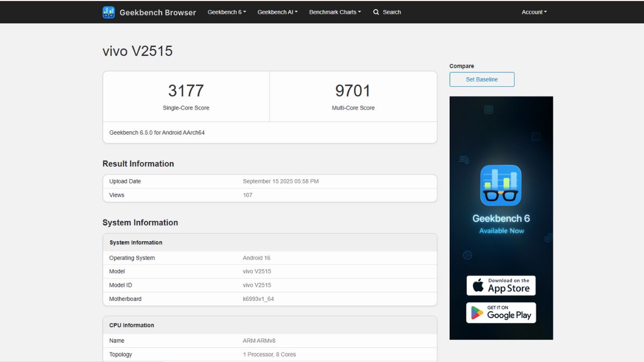This screenshot has height=362, width=644.
Task: Select the Search item in the navbar
Action: pyautogui.click(x=390, y=12)
